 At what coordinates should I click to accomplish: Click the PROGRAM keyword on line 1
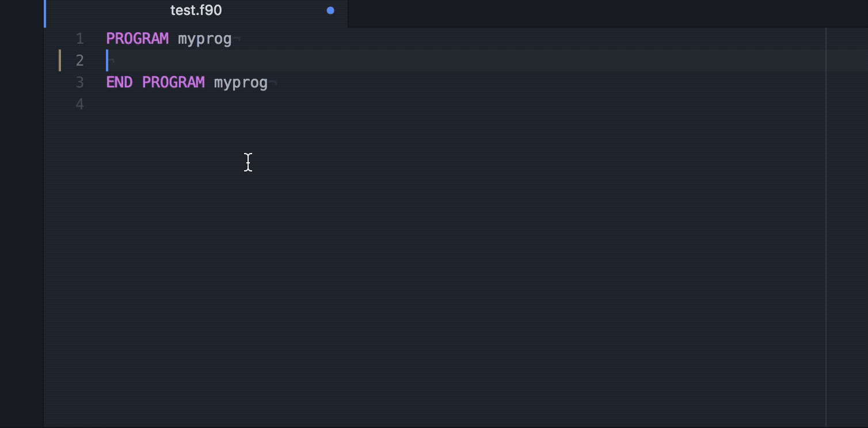(x=137, y=39)
